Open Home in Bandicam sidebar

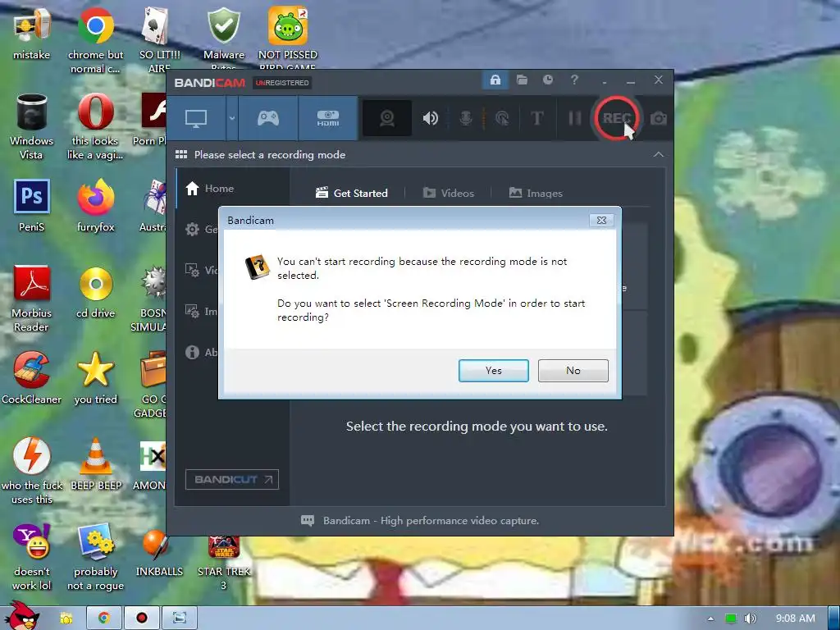pos(232,188)
